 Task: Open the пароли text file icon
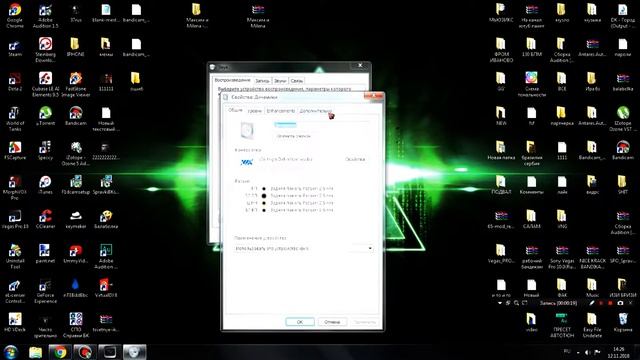tap(622, 47)
